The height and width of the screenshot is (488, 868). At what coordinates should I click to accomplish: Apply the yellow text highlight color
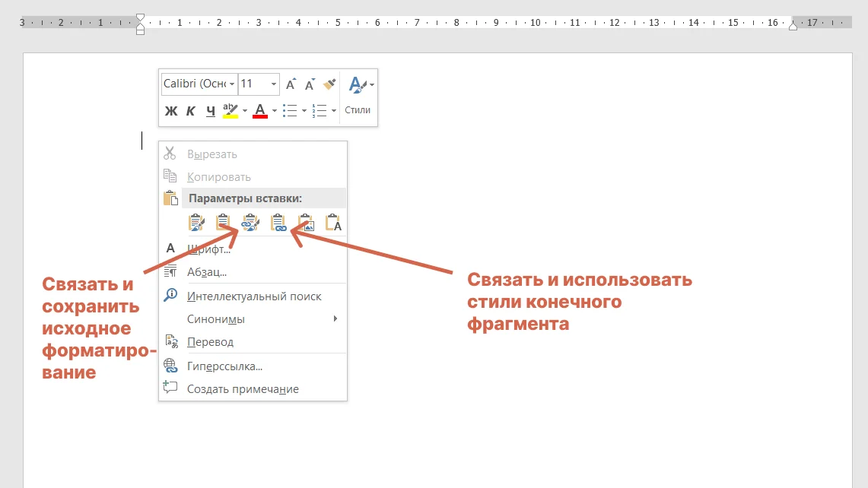point(230,111)
